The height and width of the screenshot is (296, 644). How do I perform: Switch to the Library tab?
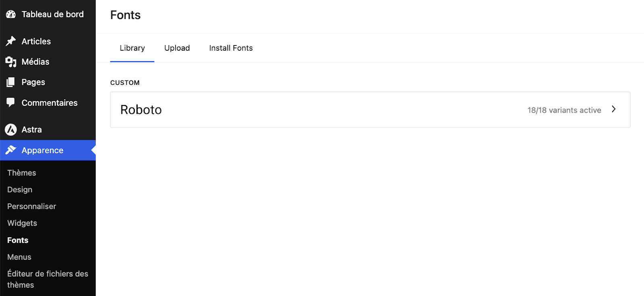(132, 48)
